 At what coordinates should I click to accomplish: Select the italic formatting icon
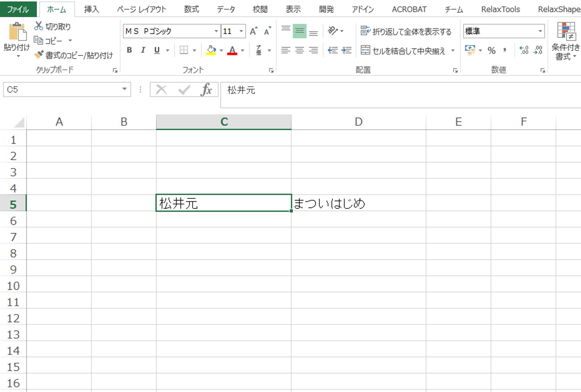143,50
